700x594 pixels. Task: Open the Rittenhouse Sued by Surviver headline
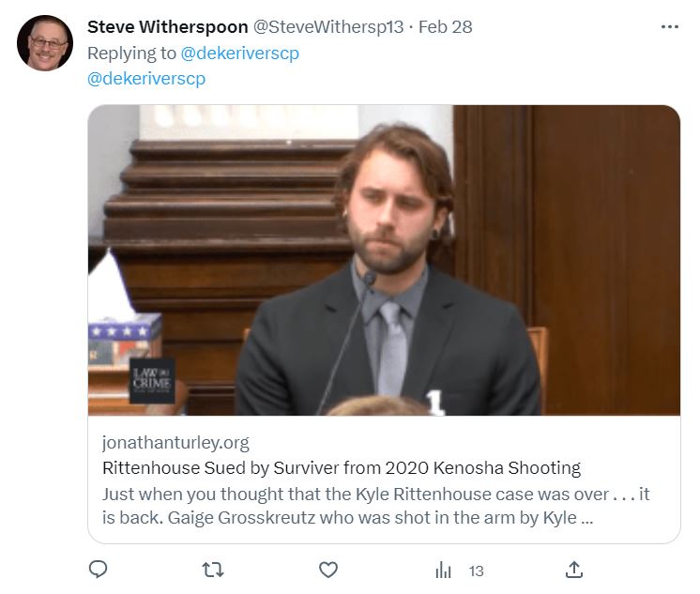coord(341,467)
